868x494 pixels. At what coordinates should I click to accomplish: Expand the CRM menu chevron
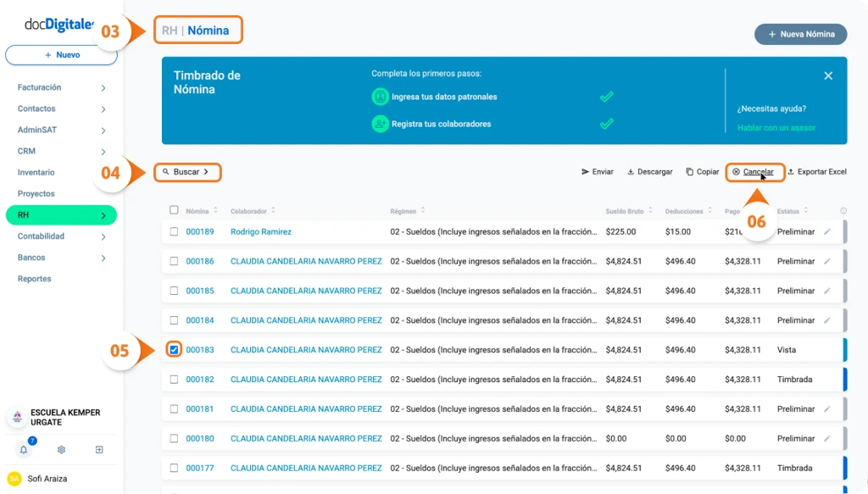[x=103, y=152]
